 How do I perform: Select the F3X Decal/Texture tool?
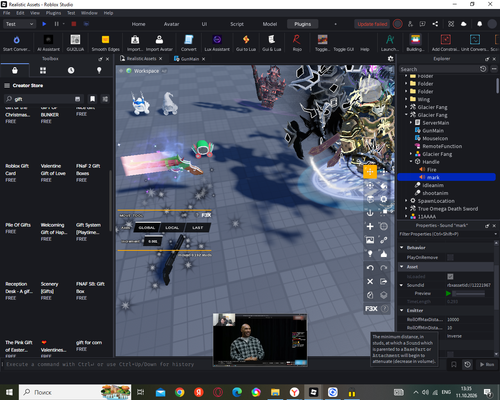coord(370,240)
